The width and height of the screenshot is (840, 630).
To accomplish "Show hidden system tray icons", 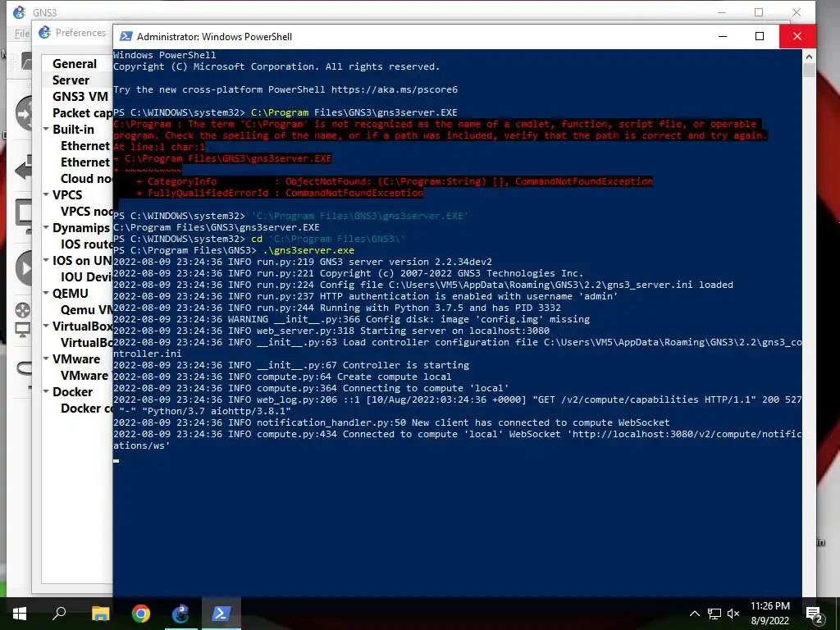I will tap(694, 614).
